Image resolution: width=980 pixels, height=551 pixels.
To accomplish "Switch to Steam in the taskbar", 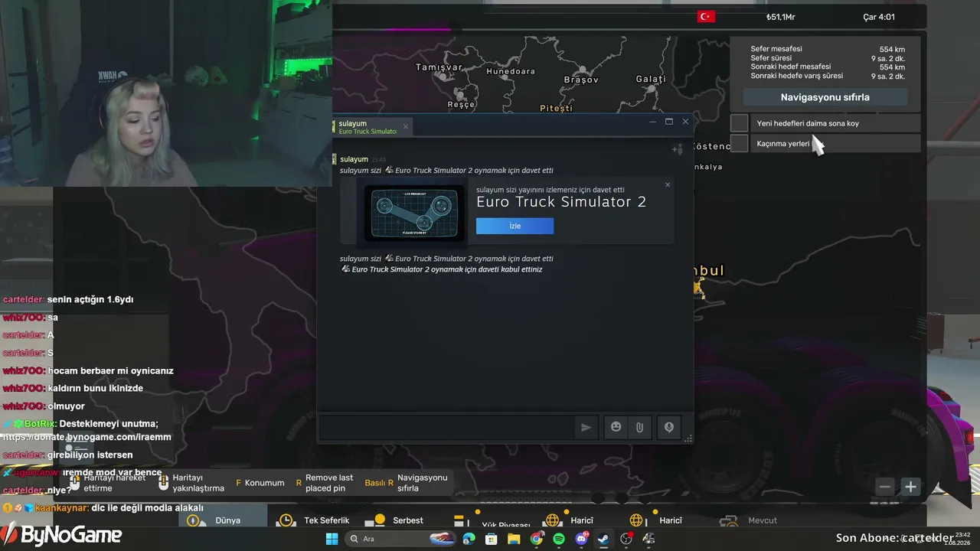I will [x=603, y=539].
